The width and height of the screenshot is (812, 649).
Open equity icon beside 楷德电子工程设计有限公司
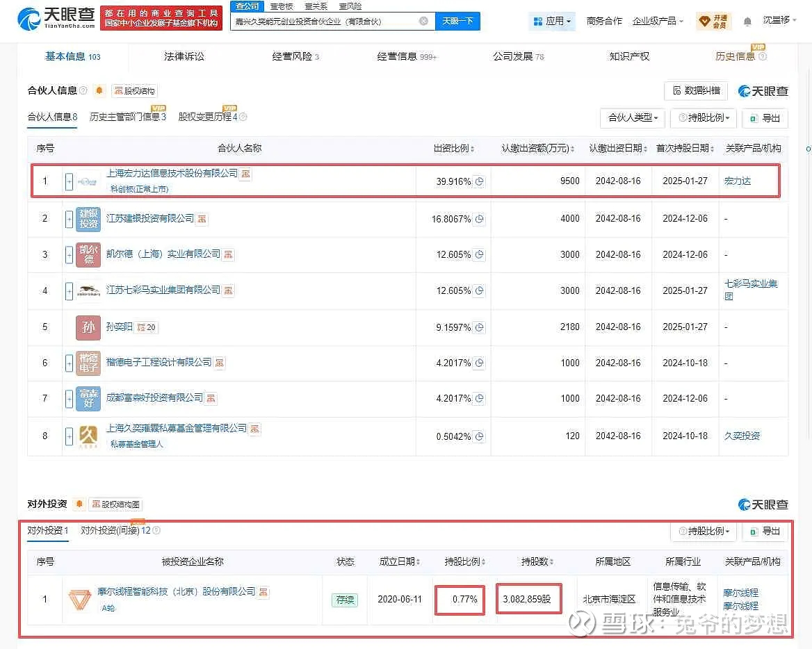220,363
